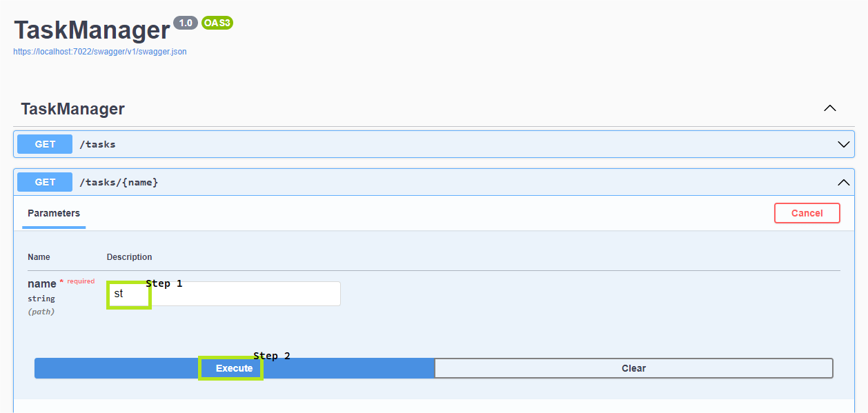Click the TaskManager section heading

point(72,109)
